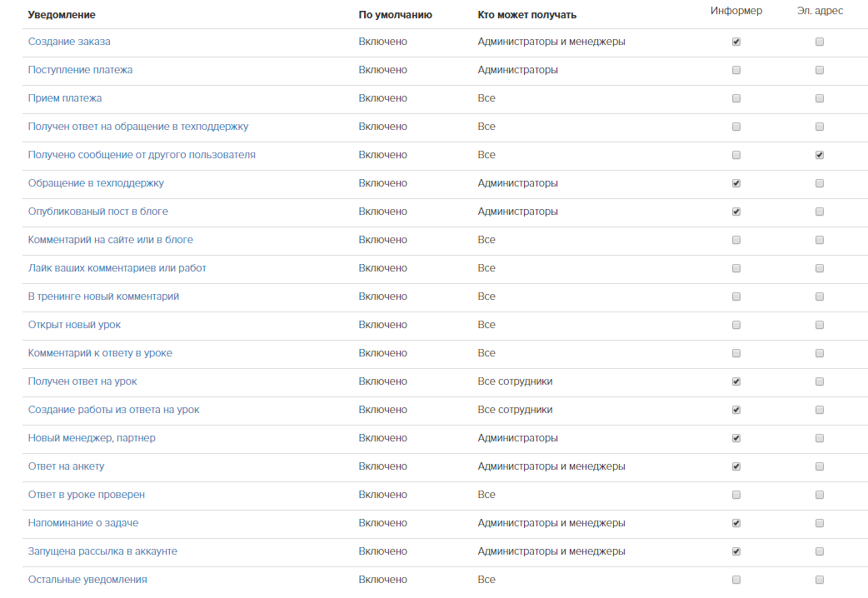Open "Комментарий к ответу в уроке" link
Screen dimensions: 868x598
coord(100,352)
